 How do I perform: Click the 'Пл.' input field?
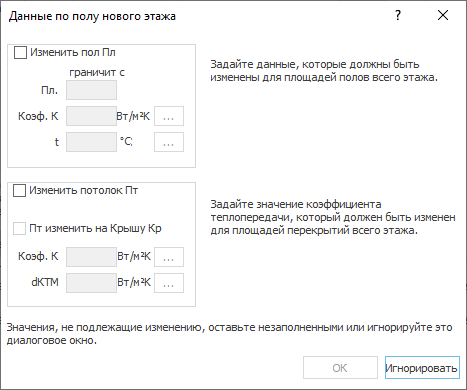[91, 90]
